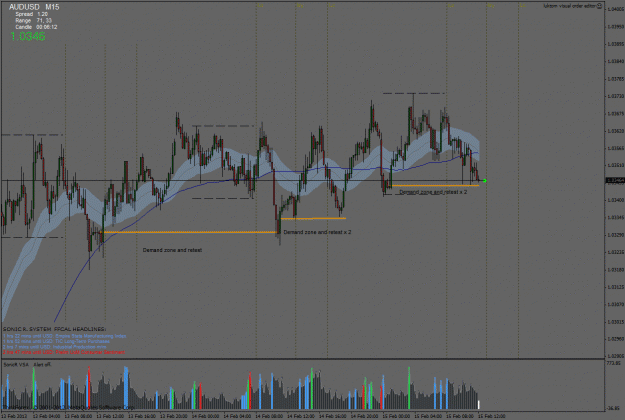Click the Spread 1.20 readout
The height and width of the screenshot is (420, 625).
pyautogui.click(x=31, y=14)
